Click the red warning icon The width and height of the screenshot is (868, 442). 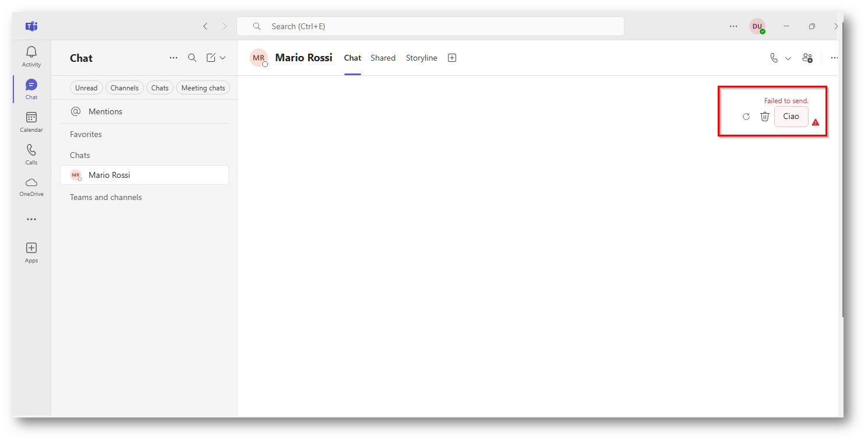[816, 122]
